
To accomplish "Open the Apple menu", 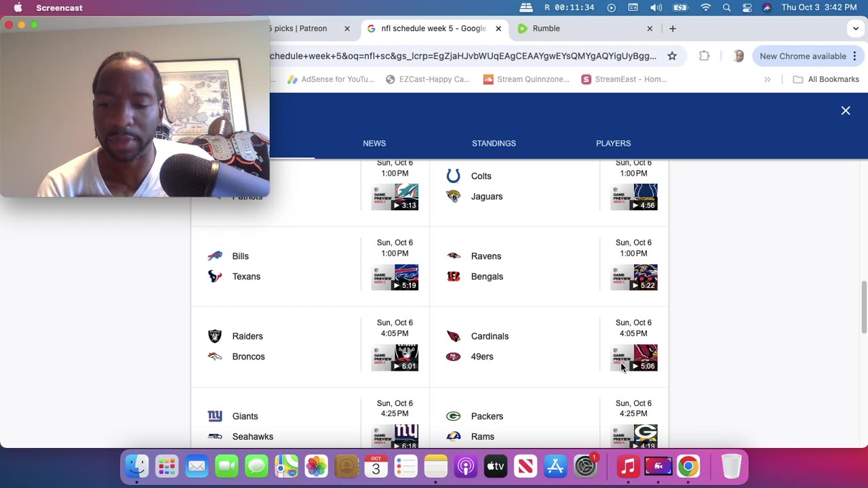I will click(x=18, y=7).
